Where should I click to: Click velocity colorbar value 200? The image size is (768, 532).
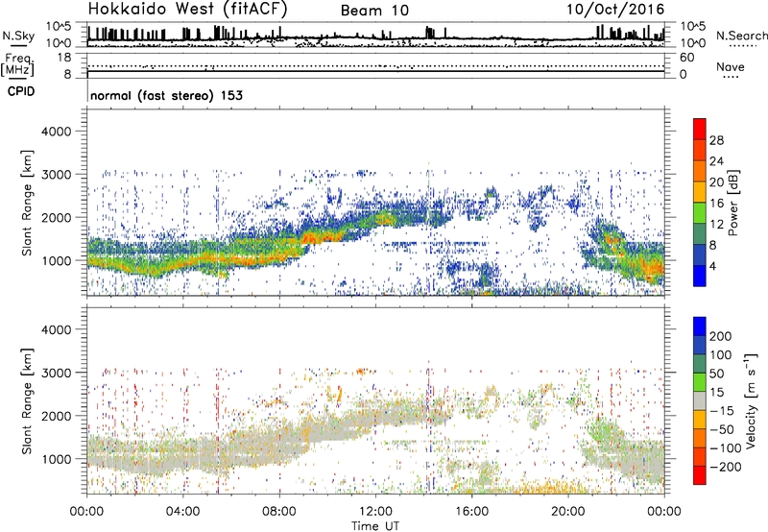(721, 336)
